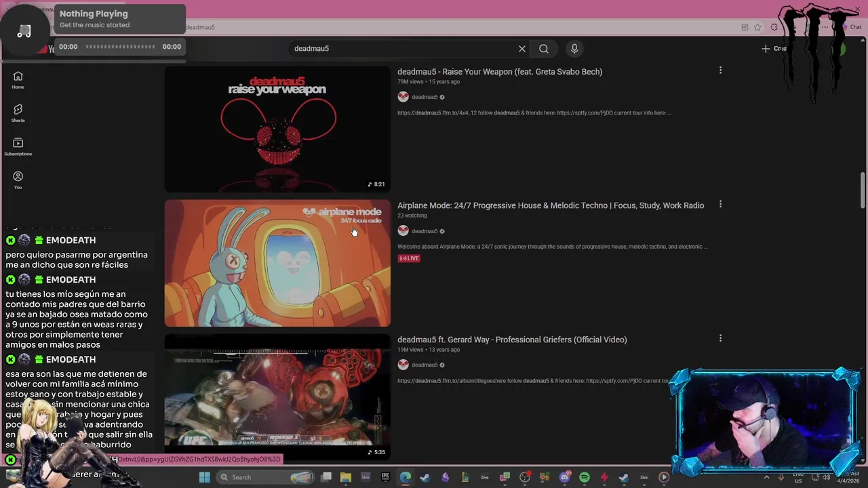
Task: Open more options for Airplane Mode stream
Action: pyautogui.click(x=720, y=204)
